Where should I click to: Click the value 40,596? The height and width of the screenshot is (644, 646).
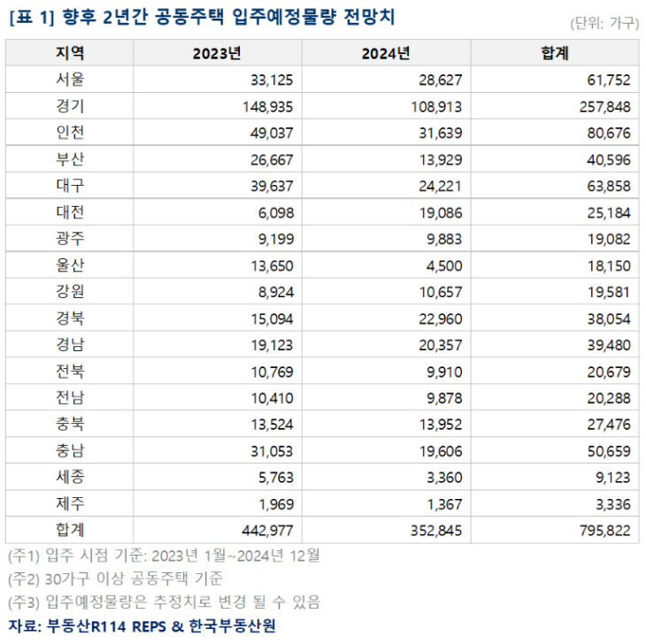(x=609, y=160)
